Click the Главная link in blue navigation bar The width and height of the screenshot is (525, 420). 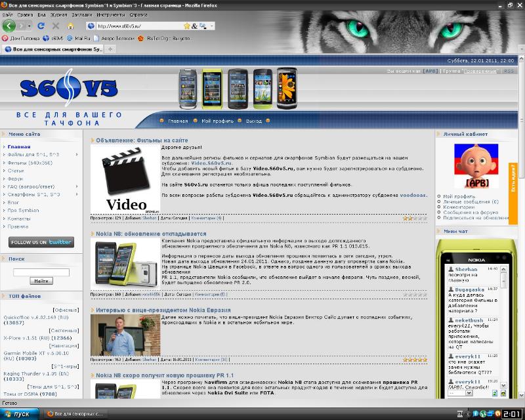178,121
